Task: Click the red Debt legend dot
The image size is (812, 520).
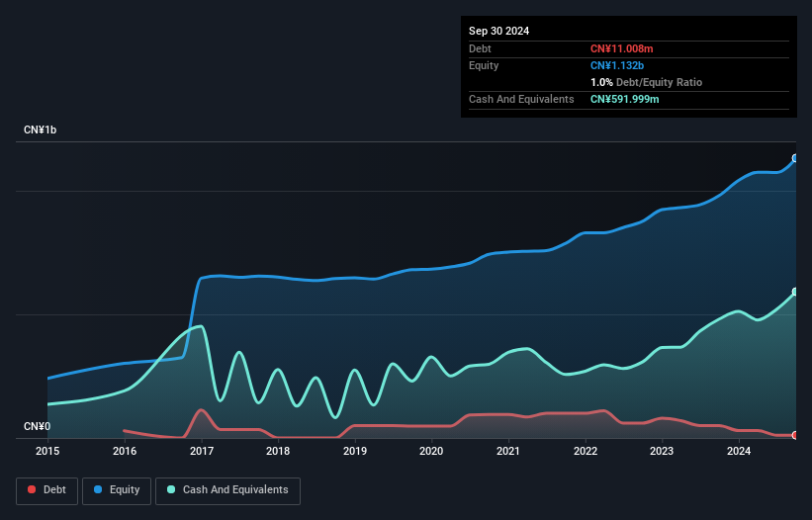Action: [32, 489]
